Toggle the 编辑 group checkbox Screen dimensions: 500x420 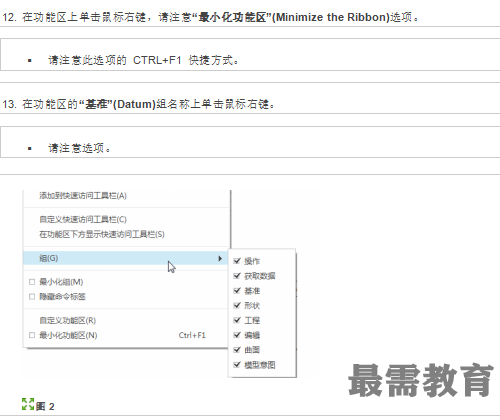237,335
